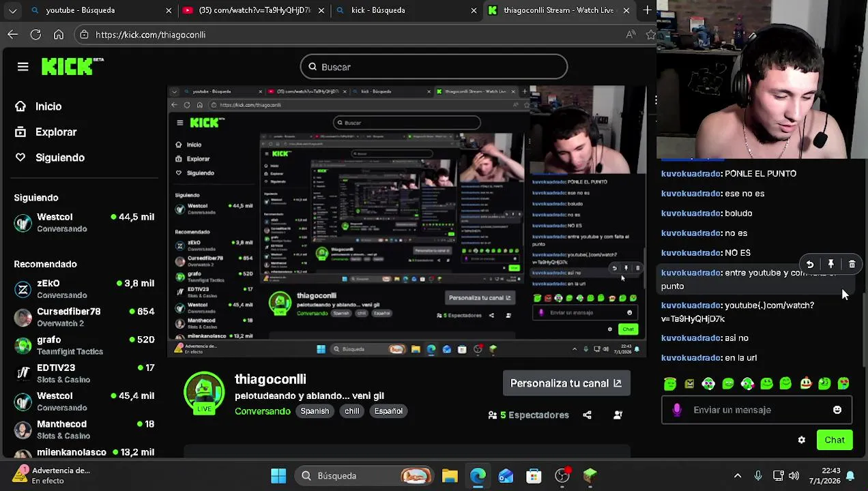The image size is (868, 491).
Task: Click the purple microphone chat icon
Action: pyautogui.click(x=677, y=410)
